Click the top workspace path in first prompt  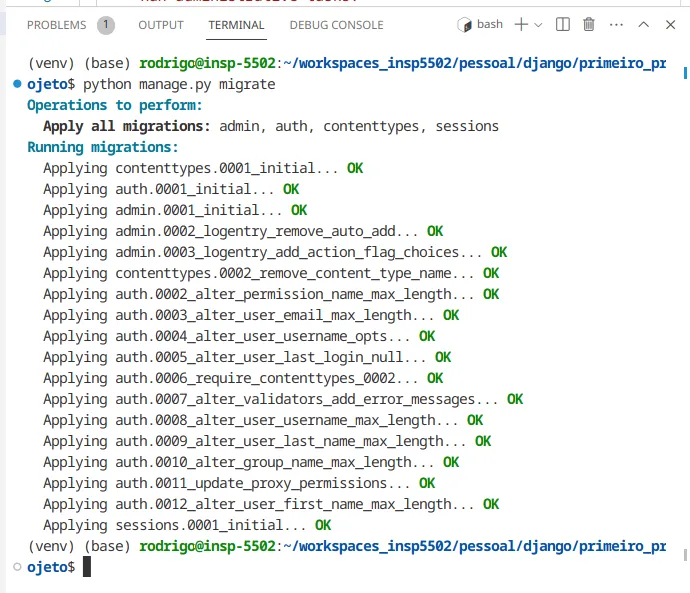[475, 63]
